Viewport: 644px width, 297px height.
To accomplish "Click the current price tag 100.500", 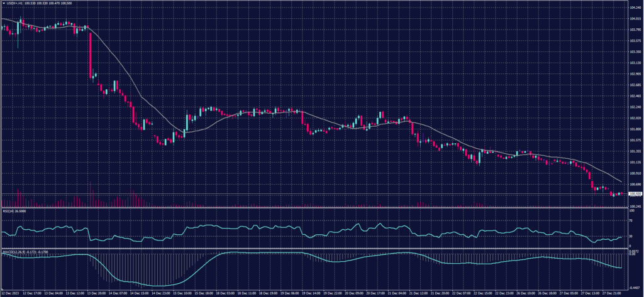I will point(634,195).
